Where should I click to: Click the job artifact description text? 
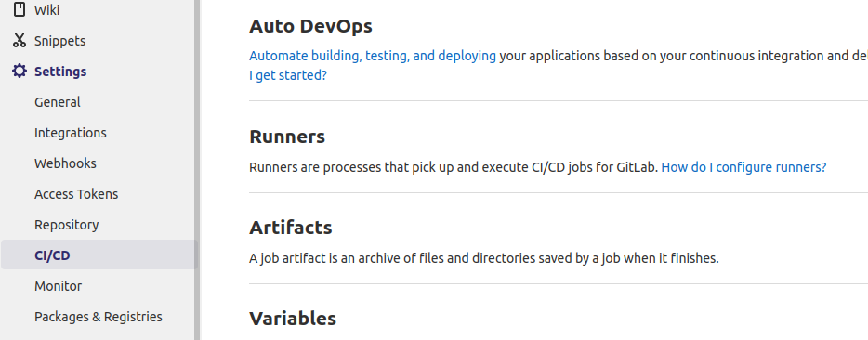tap(484, 258)
